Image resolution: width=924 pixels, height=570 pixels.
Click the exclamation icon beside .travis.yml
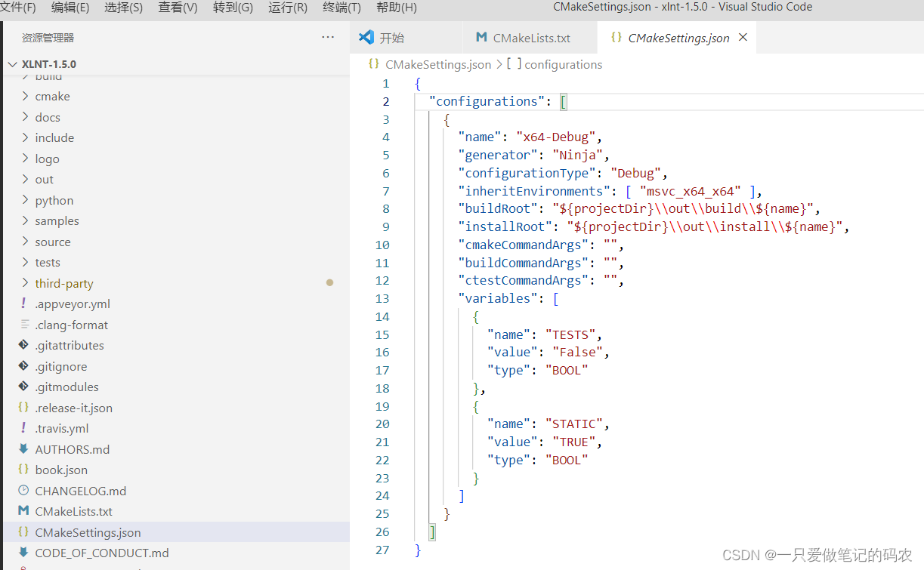coord(23,428)
